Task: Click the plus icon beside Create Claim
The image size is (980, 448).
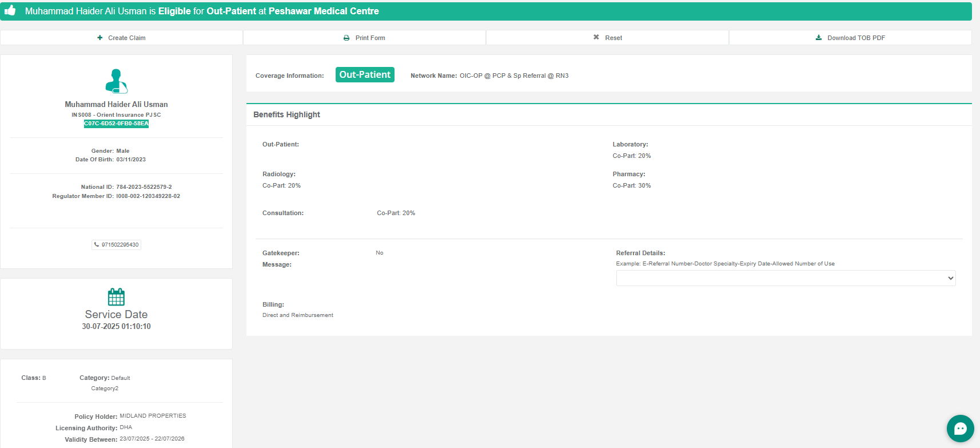Action: tap(100, 38)
